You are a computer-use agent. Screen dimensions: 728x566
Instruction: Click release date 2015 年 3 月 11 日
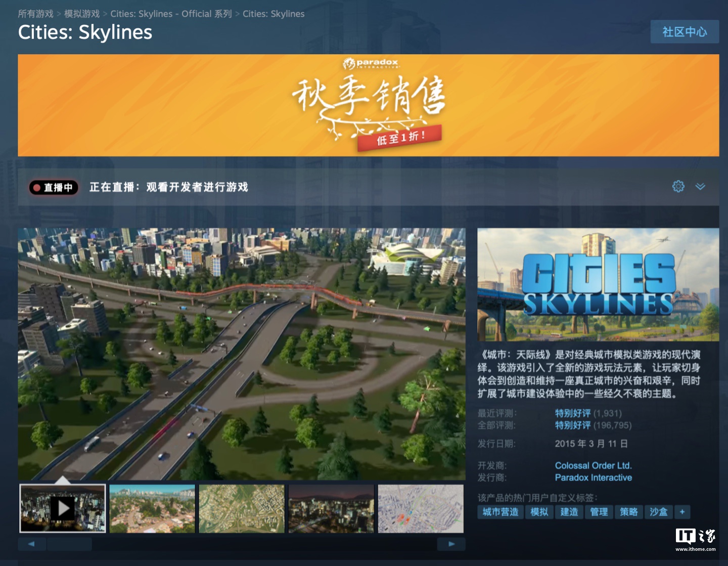coord(591,444)
